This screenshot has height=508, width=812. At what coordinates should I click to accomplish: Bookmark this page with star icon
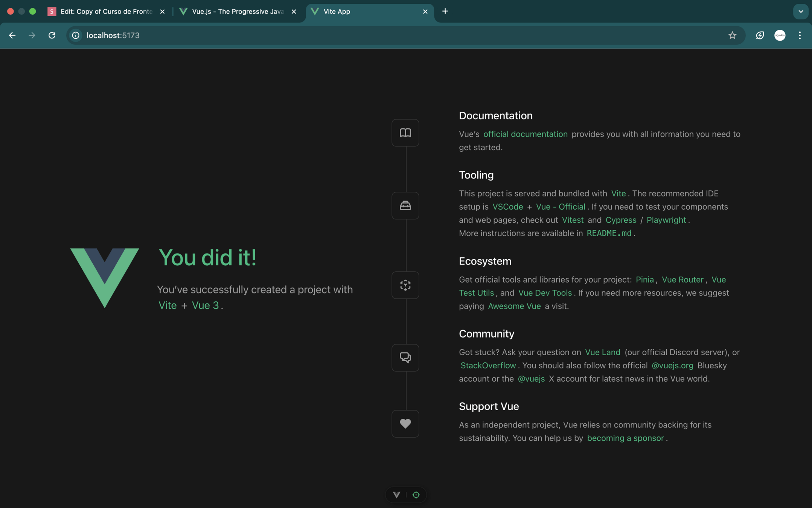click(x=732, y=35)
